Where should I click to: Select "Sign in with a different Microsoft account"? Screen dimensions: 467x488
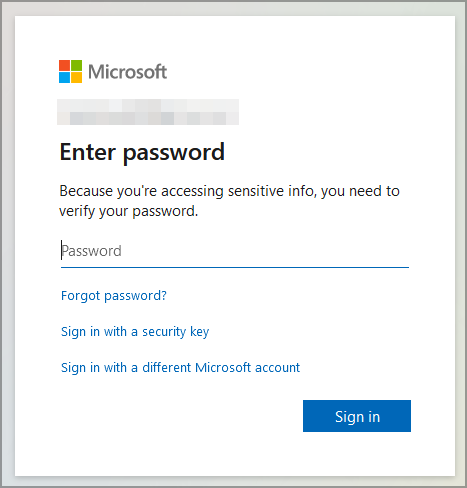[x=180, y=368]
